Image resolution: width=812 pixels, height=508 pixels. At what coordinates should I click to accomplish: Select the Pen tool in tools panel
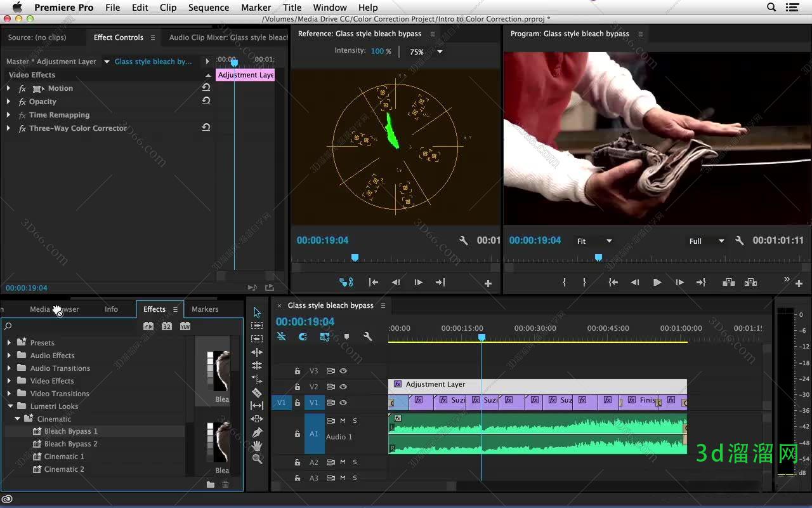pos(257,432)
